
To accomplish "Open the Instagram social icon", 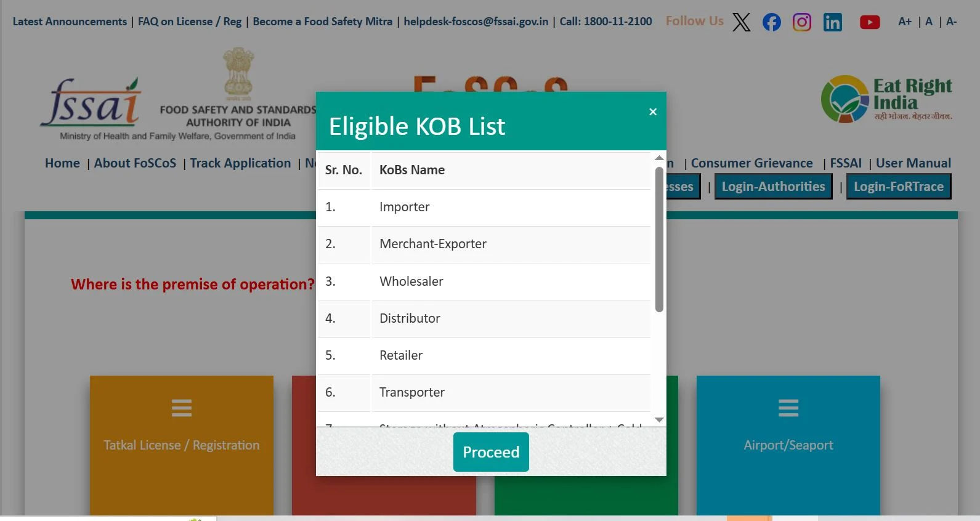I will (801, 22).
